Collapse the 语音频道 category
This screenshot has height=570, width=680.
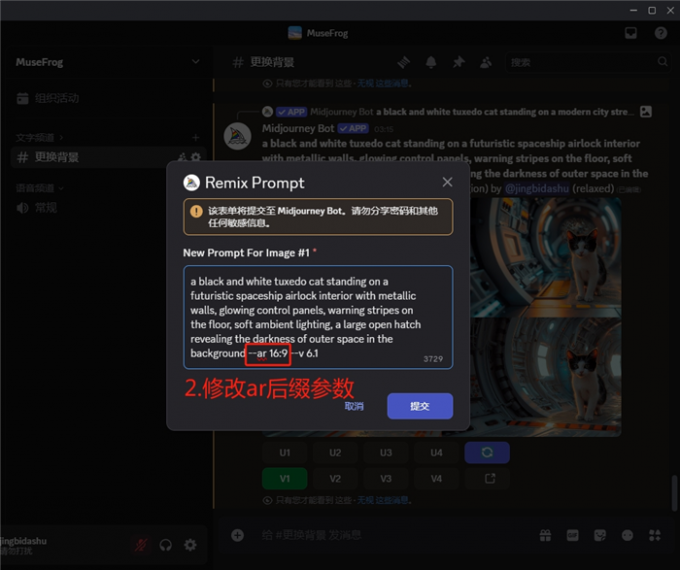(39, 188)
